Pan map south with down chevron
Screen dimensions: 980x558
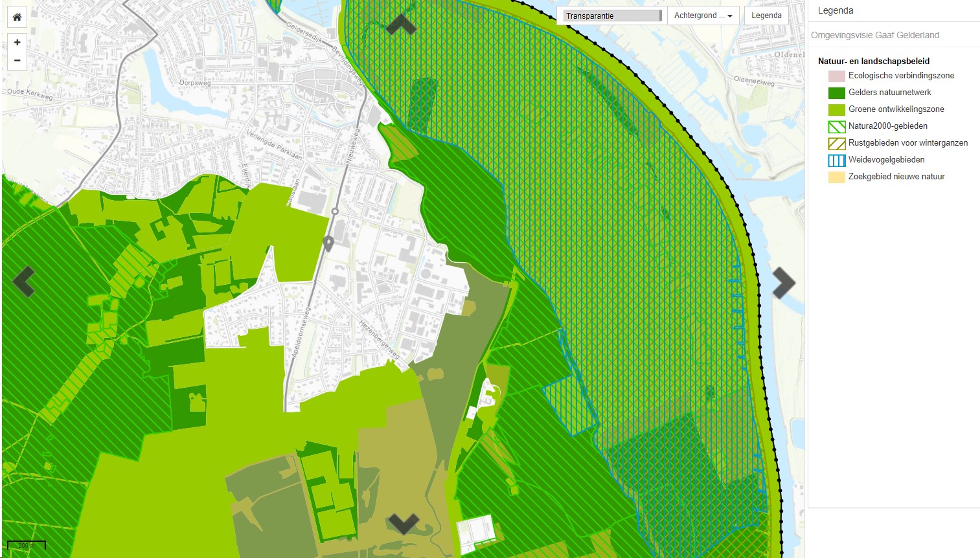coord(404,523)
